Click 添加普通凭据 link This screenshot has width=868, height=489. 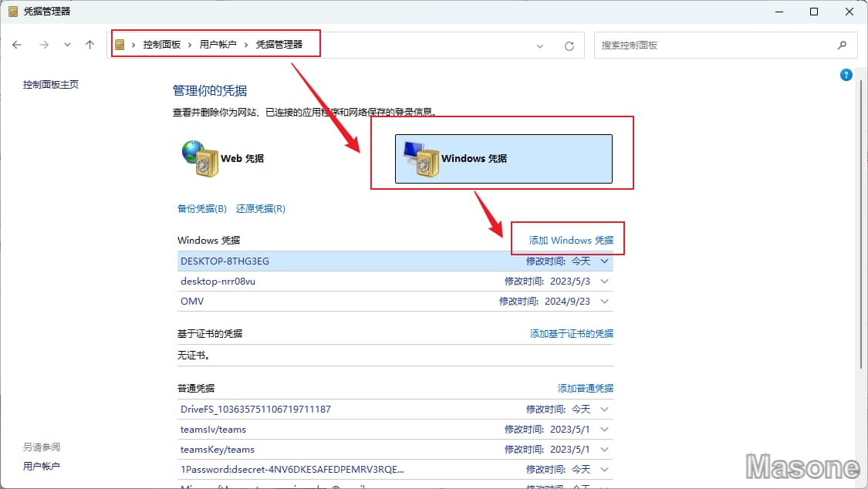pos(585,388)
